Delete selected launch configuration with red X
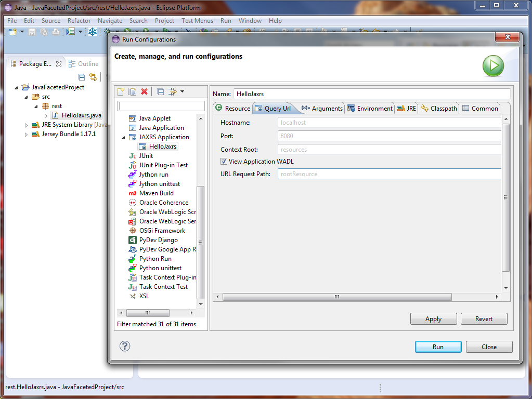This screenshot has height=399, width=532. coord(144,91)
